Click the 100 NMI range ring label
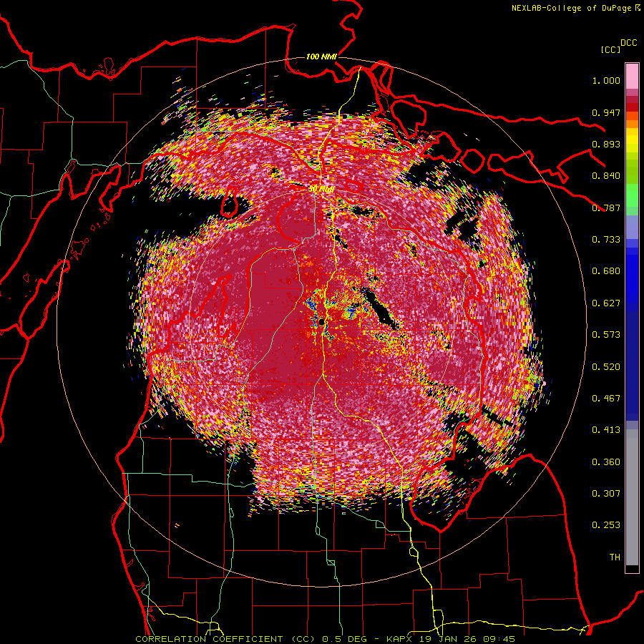The width and height of the screenshot is (644, 644). [321, 57]
